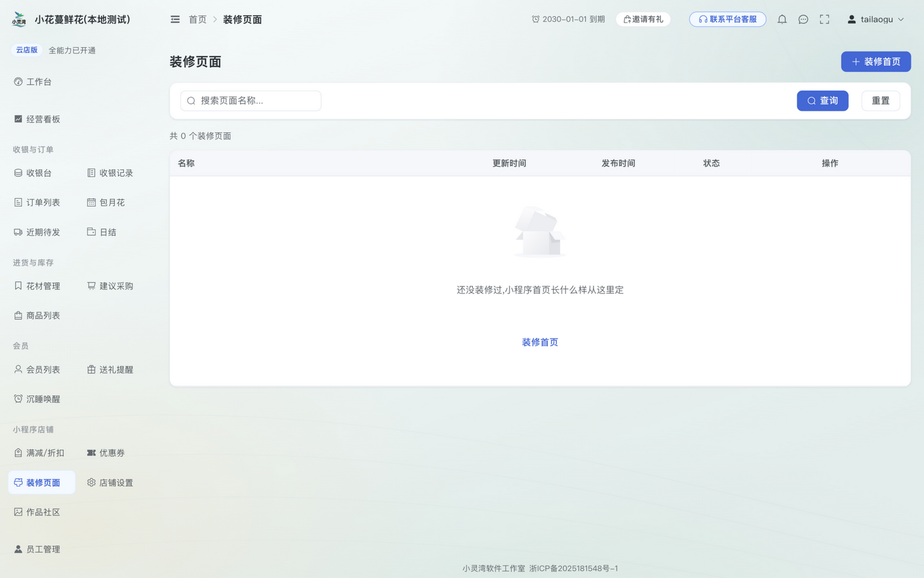The width and height of the screenshot is (924, 578).
Task: Focus the 搜索页面名称 search field
Action: click(251, 101)
